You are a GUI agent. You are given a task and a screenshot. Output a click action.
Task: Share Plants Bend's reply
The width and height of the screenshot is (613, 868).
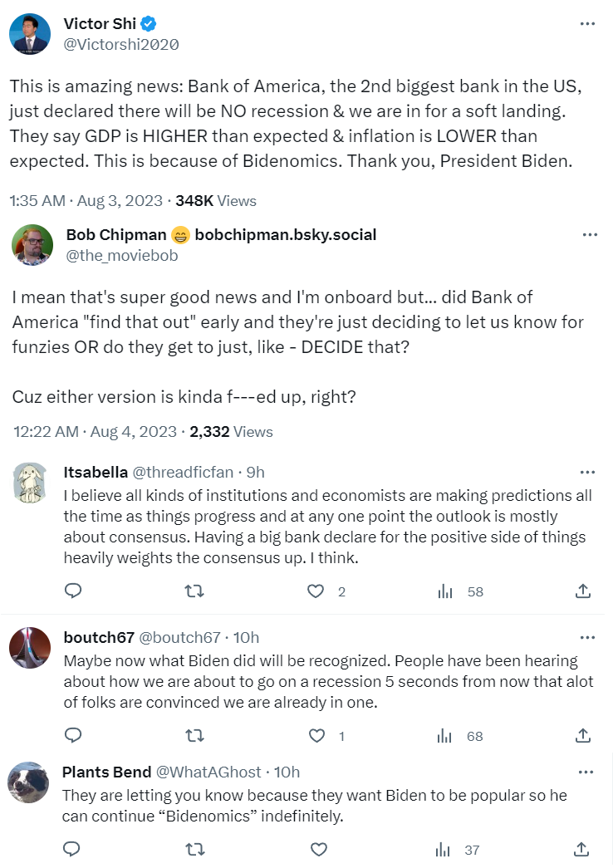(x=583, y=849)
